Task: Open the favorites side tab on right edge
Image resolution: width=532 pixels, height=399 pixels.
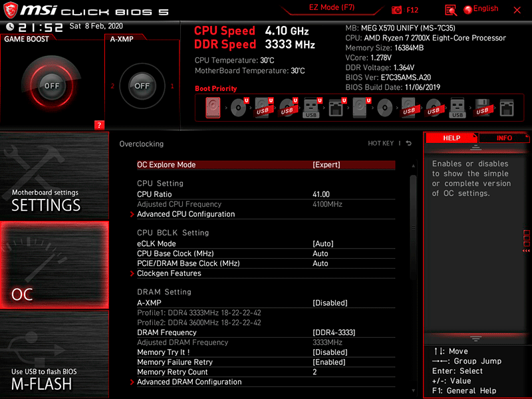Action: coord(526,241)
